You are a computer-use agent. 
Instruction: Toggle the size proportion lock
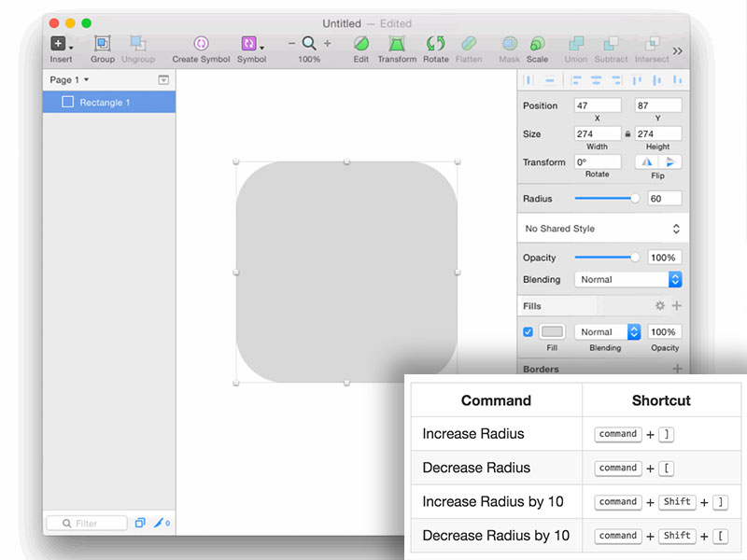(x=627, y=134)
